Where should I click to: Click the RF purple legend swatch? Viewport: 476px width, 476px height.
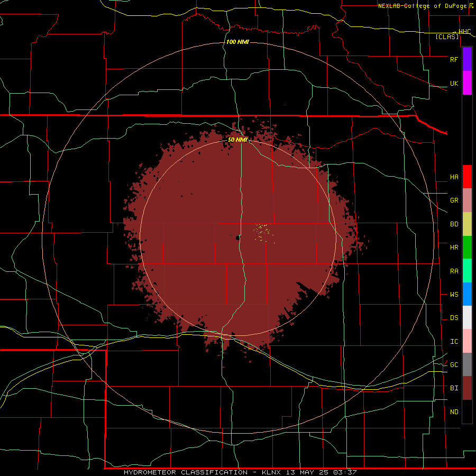point(467,59)
